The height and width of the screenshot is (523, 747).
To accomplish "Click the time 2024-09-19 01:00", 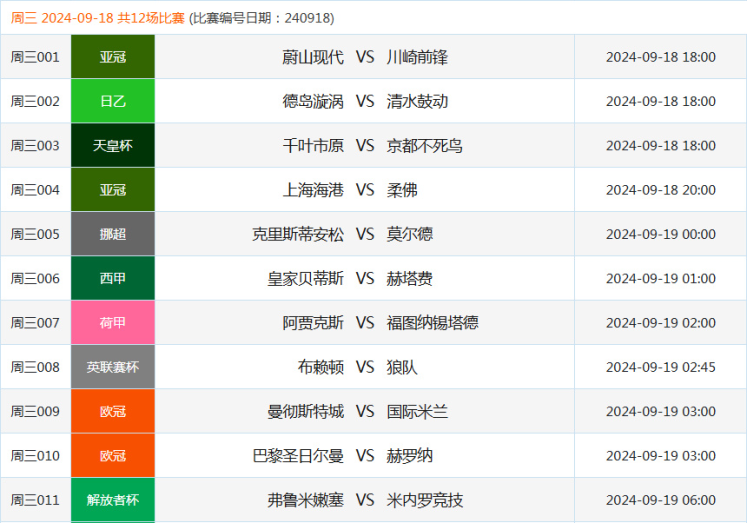I will (x=661, y=279).
